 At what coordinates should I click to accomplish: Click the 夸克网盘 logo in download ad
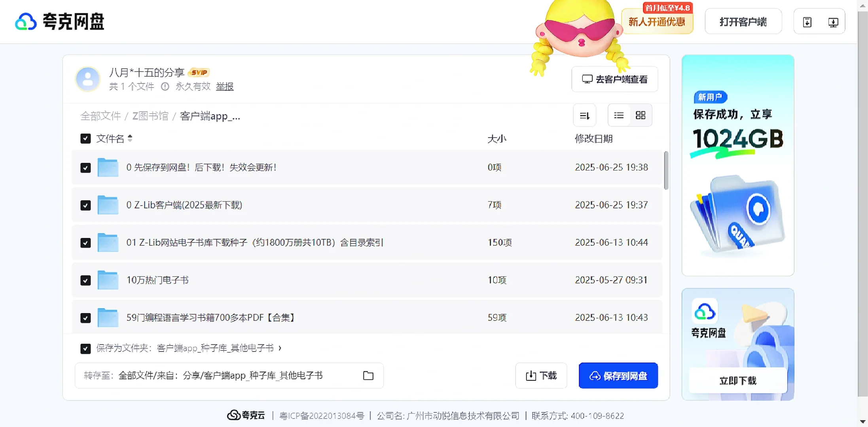coord(705,312)
